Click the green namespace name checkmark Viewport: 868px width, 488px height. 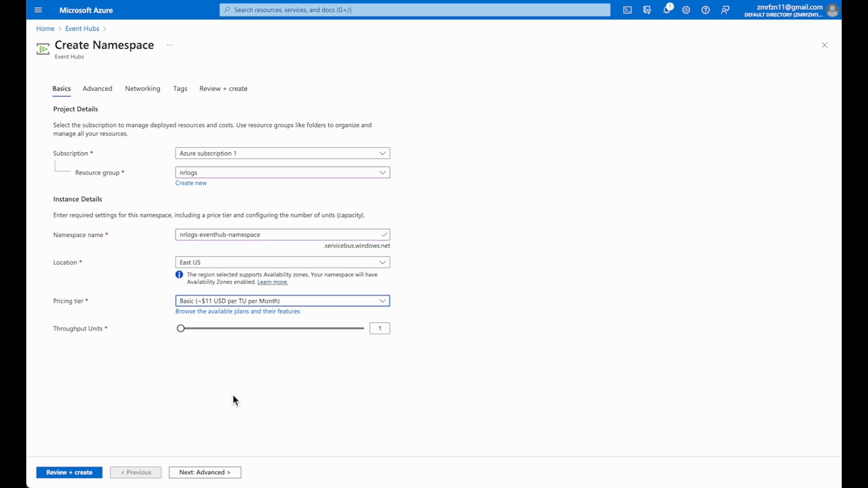(384, 235)
